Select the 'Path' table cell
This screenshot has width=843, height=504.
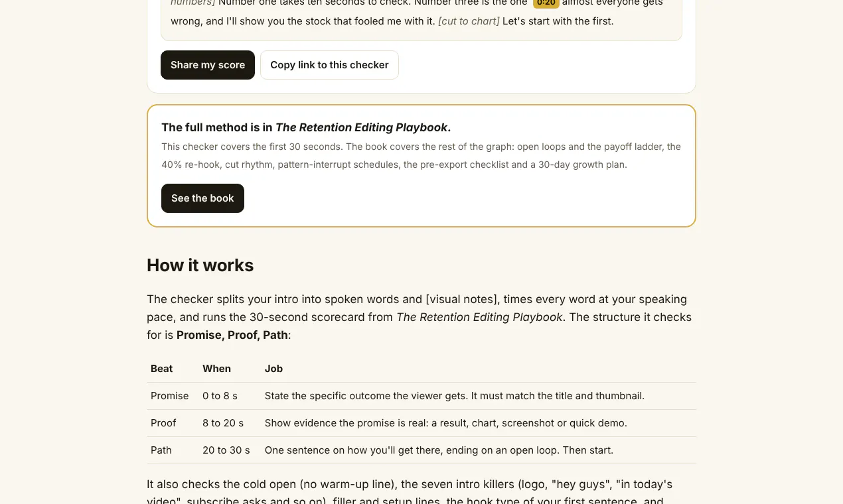point(161,450)
